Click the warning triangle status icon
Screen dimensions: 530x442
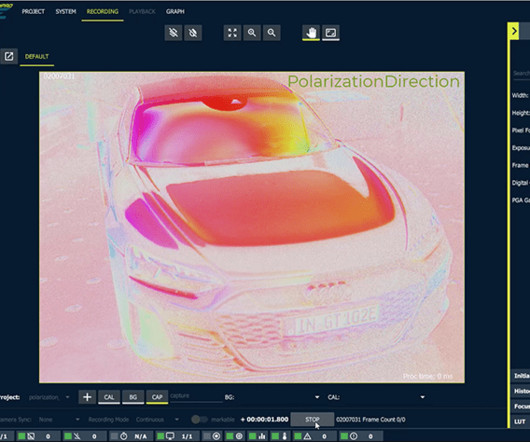tap(307, 436)
